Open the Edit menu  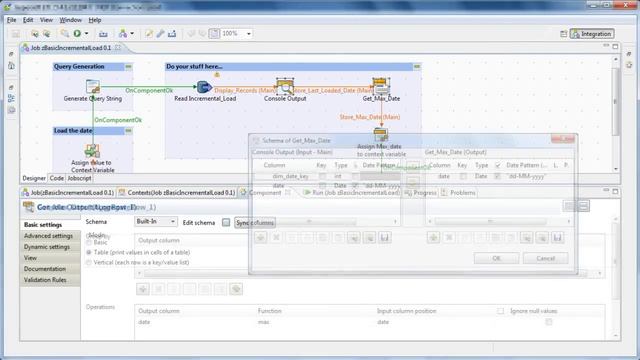tap(28, 20)
